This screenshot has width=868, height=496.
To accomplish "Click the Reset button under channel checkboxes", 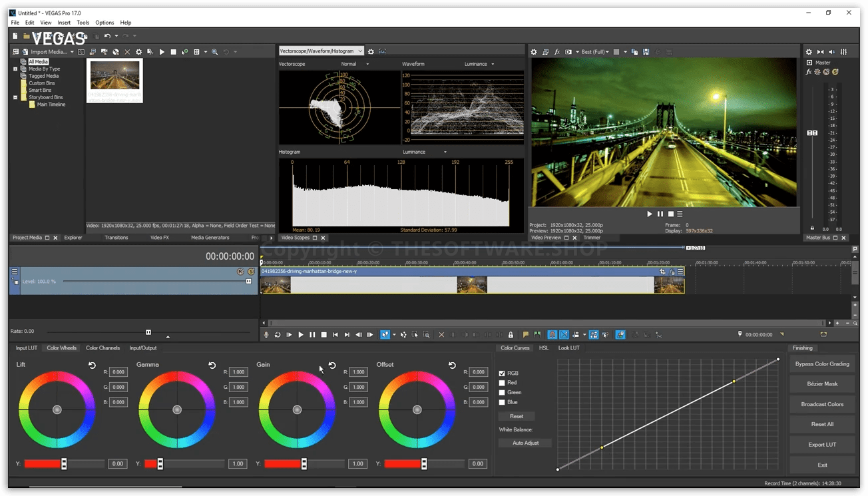I will tap(517, 416).
